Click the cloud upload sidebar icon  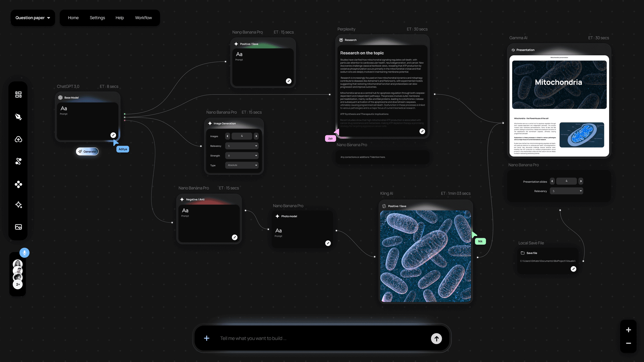tap(18, 139)
